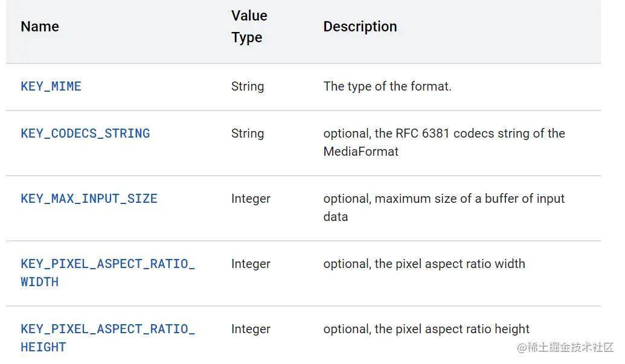Click Integer type for the aspect ratio height row

pos(251,329)
